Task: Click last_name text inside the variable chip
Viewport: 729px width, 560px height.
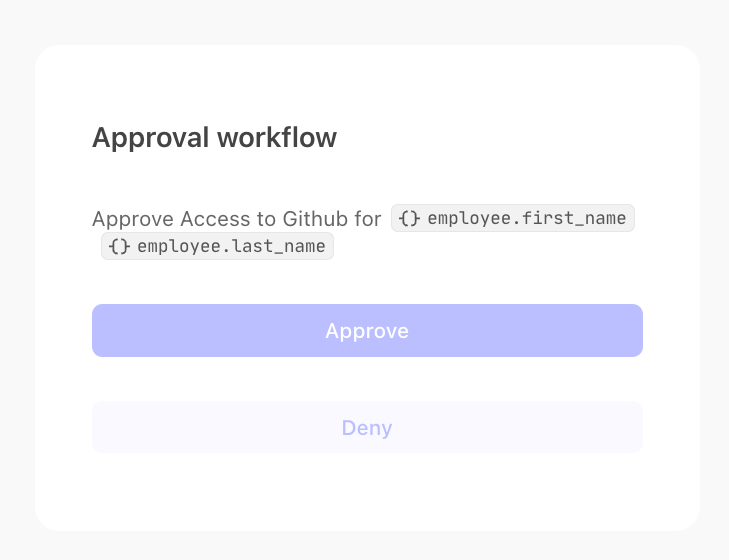Action: 278,246
